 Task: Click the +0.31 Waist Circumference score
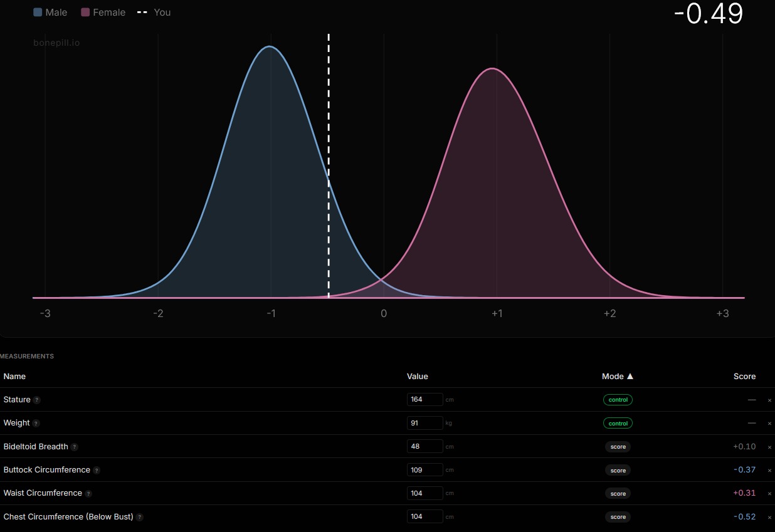pyautogui.click(x=744, y=493)
